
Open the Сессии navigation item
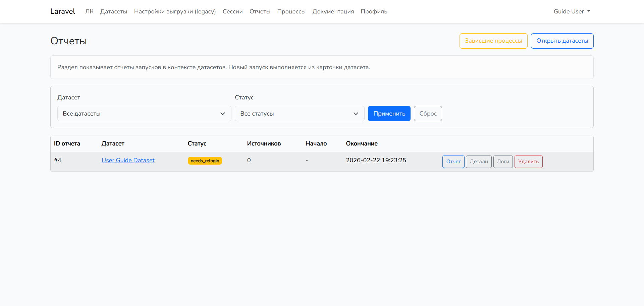(x=232, y=11)
